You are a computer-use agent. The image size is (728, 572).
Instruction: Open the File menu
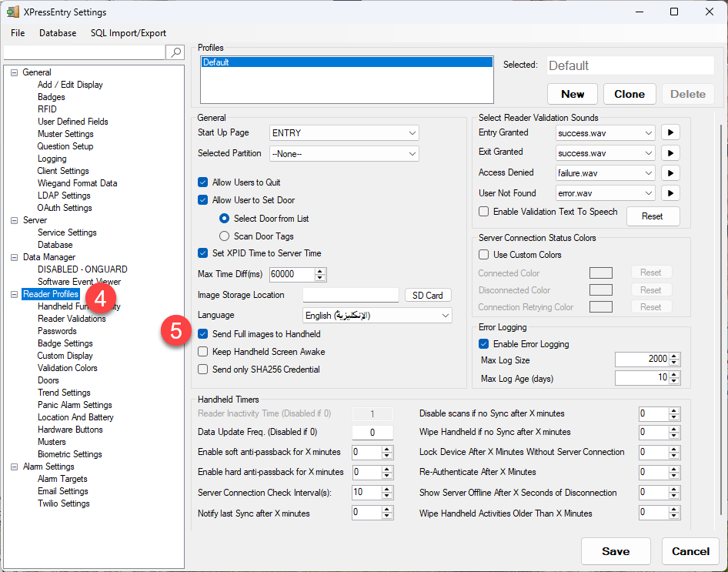click(x=18, y=33)
